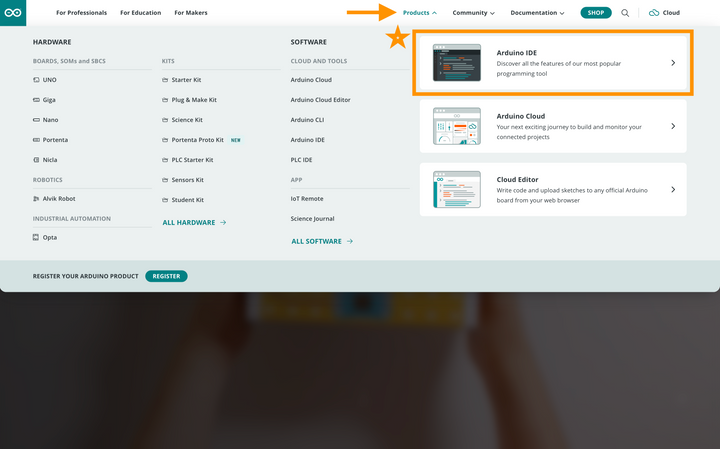Click the chevron on Arduino IDE card
Image resolution: width=720 pixels, height=449 pixels.
pyautogui.click(x=673, y=63)
